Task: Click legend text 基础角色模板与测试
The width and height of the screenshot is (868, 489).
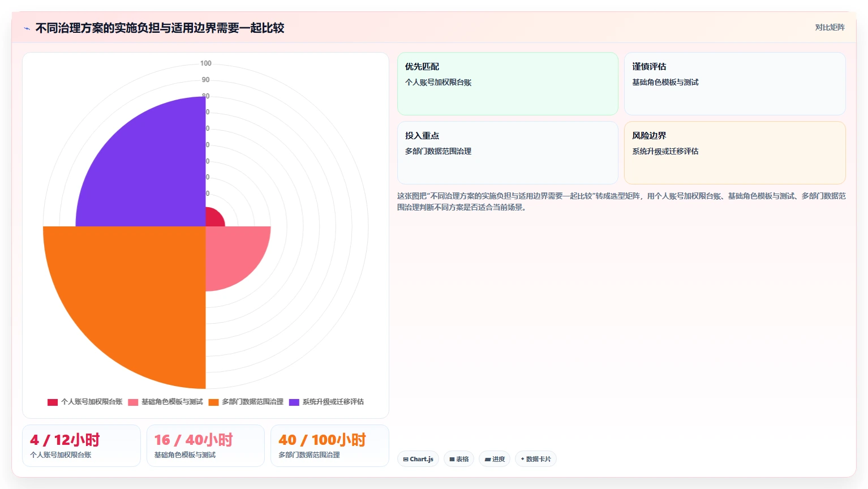Action: click(x=172, y=402)
